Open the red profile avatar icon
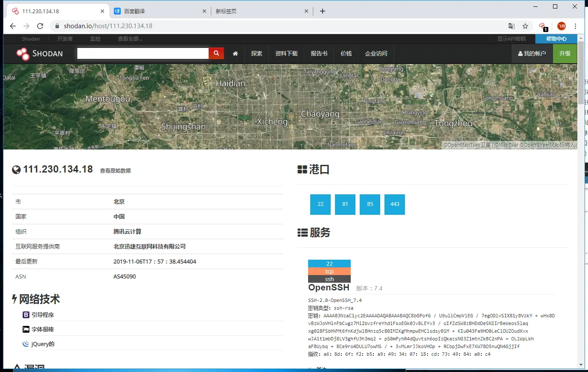The height and width of the screenshot is (372, 588). [x=562, y=26]
